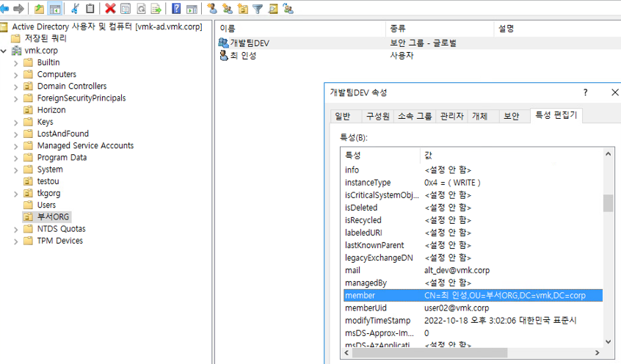Create a new group with toolbar icon

(x=228, y=8)
